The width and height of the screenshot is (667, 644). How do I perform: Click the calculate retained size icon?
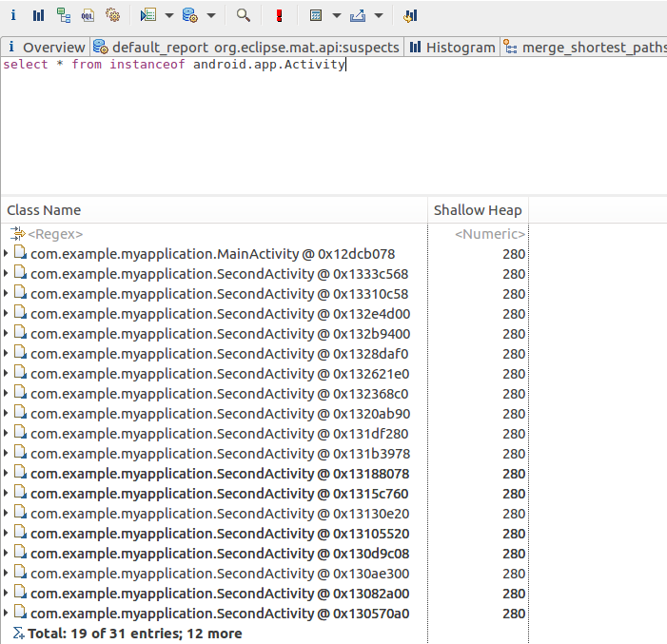coord(316,16)
